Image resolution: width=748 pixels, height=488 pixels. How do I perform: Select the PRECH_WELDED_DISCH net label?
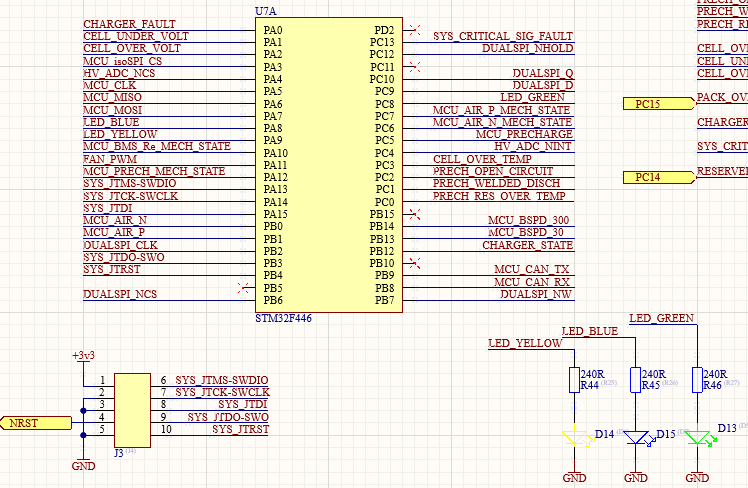(x=496, y=183)
